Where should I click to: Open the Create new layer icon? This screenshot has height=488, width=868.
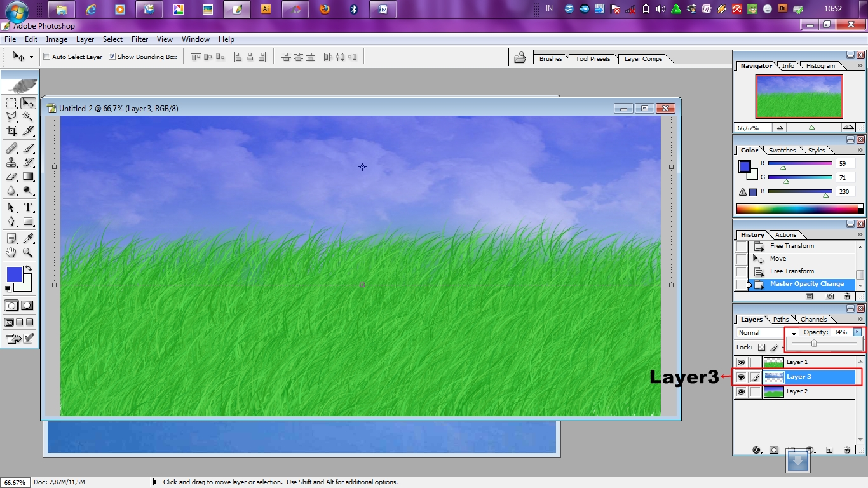click(x=829, y=450)
